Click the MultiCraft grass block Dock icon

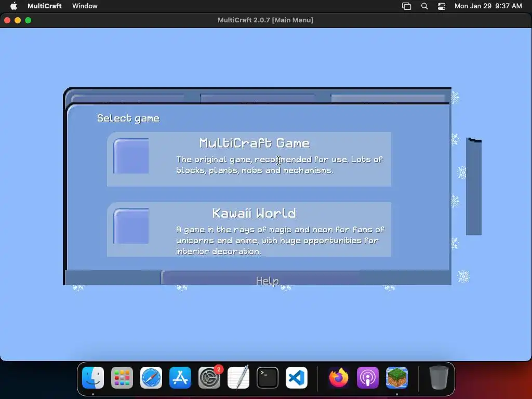[x=396, y=378]
